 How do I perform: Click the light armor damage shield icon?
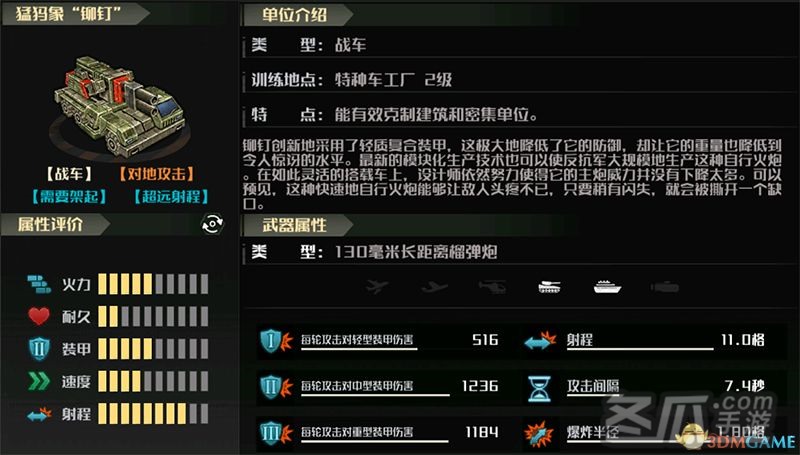point(276,341)
